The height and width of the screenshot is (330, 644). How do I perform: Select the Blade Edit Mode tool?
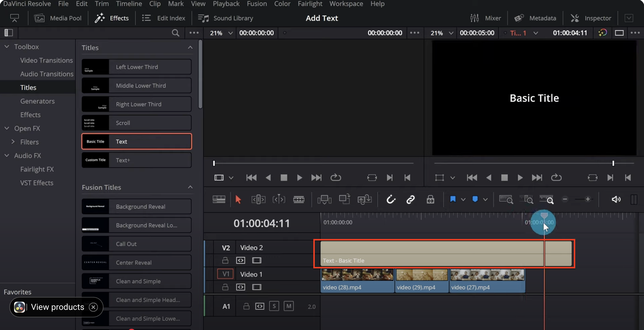pyautogui.click(x=299, y=199)
